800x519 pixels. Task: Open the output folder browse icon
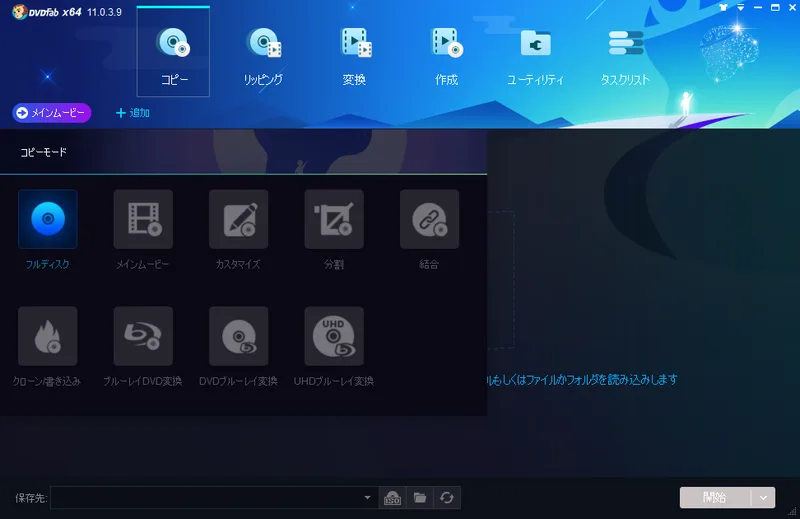419,498
